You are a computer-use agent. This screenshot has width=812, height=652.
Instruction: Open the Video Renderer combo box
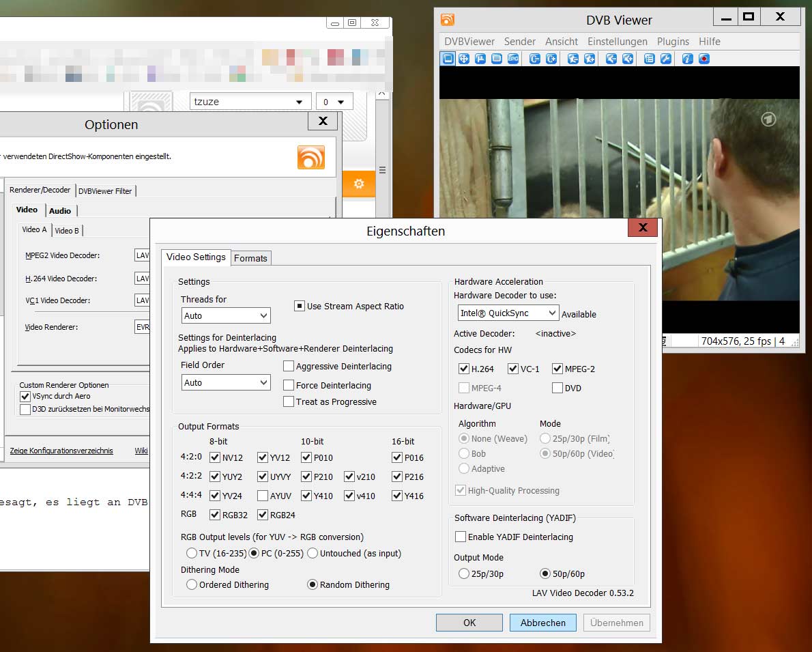pos(143,327)
